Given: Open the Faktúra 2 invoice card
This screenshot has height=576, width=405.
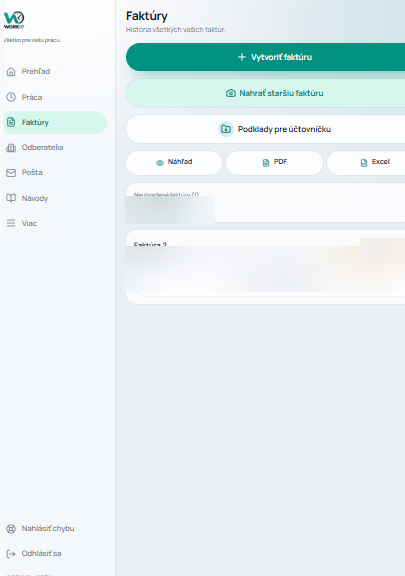Looking at the screenshot, I should [265, 267].
